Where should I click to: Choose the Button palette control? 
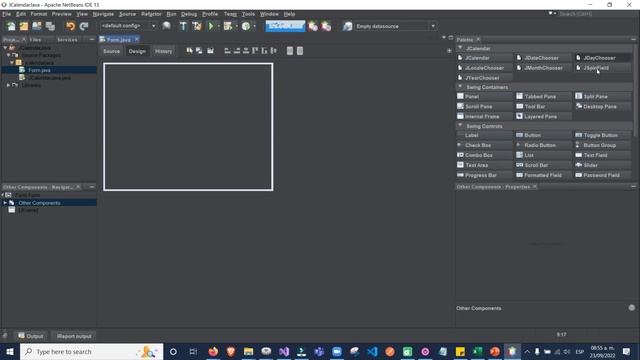[544, 135]
